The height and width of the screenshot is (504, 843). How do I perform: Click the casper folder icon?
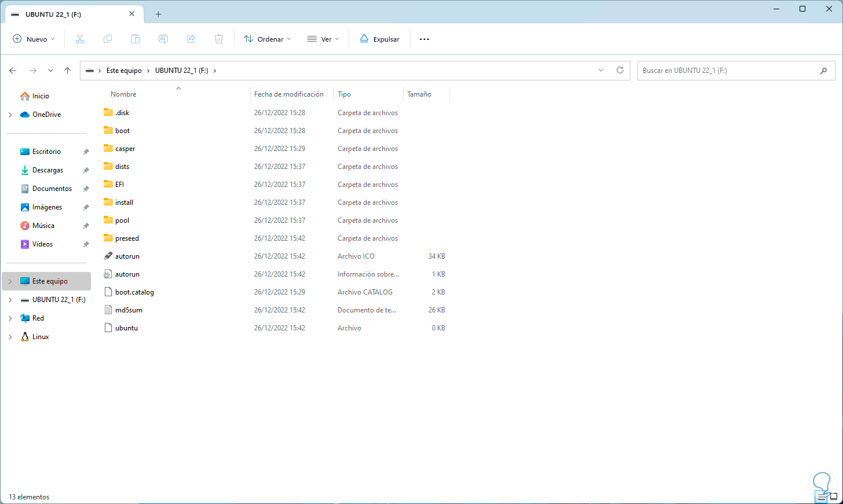[x=108, y=148]
